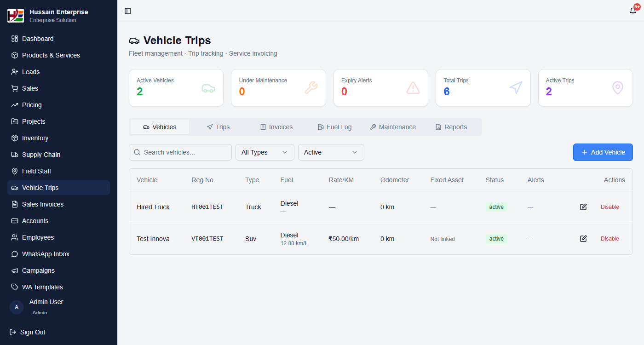Viewport: 644px width, 345px height.
Task: Click the Expiry Alerts warning triangle icon
Action: click(x=413, y=88)
